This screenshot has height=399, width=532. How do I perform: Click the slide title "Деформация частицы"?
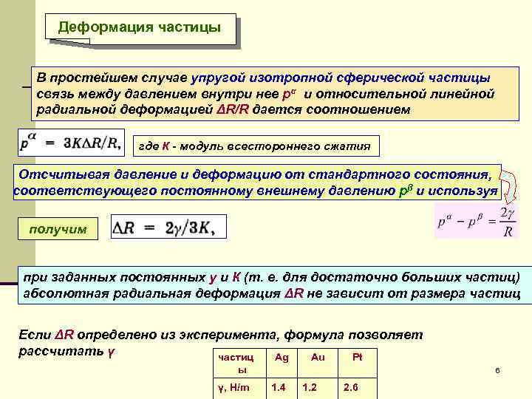tap(140, 27)
